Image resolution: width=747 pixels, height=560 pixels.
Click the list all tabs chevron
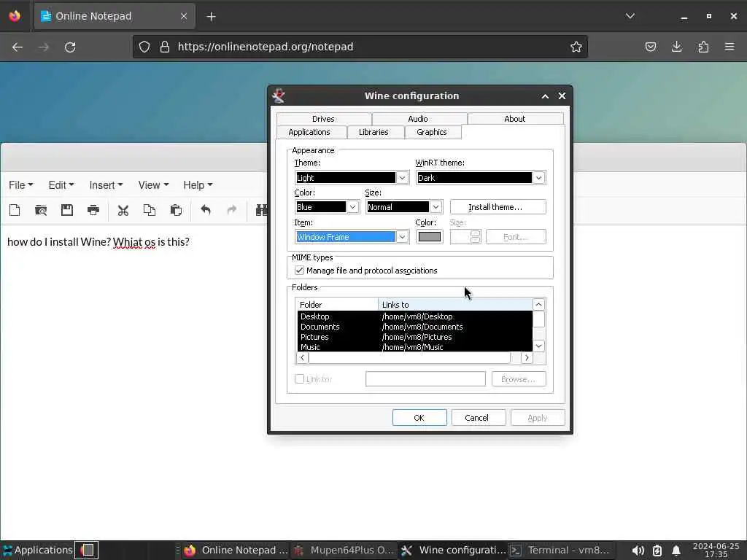pos(630,16)
